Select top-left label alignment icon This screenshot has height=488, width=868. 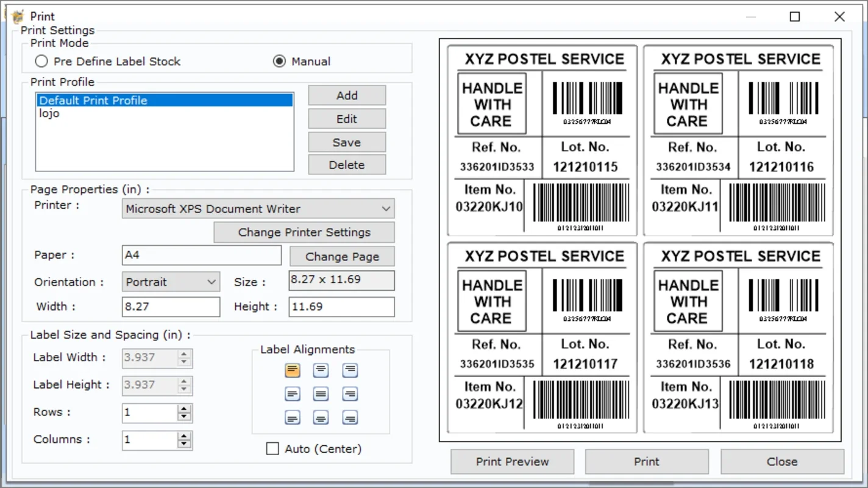pos(293,370)
